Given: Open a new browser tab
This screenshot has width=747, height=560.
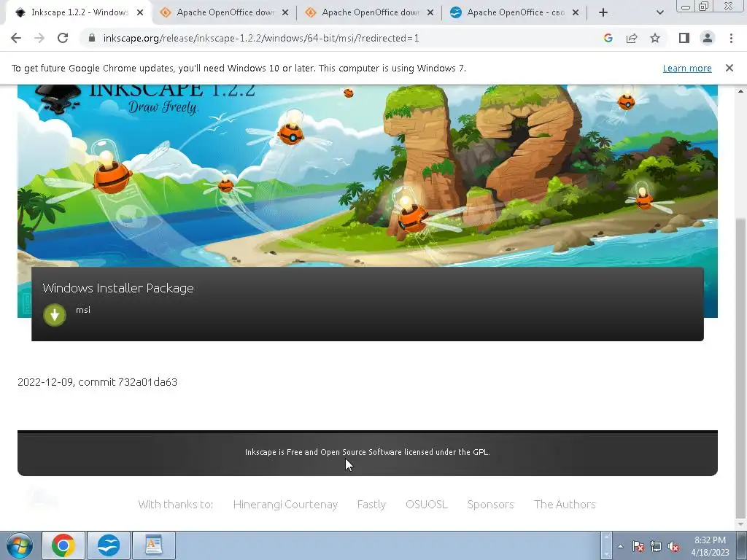Looking at the screenshot, I should [x=603, y=12].
